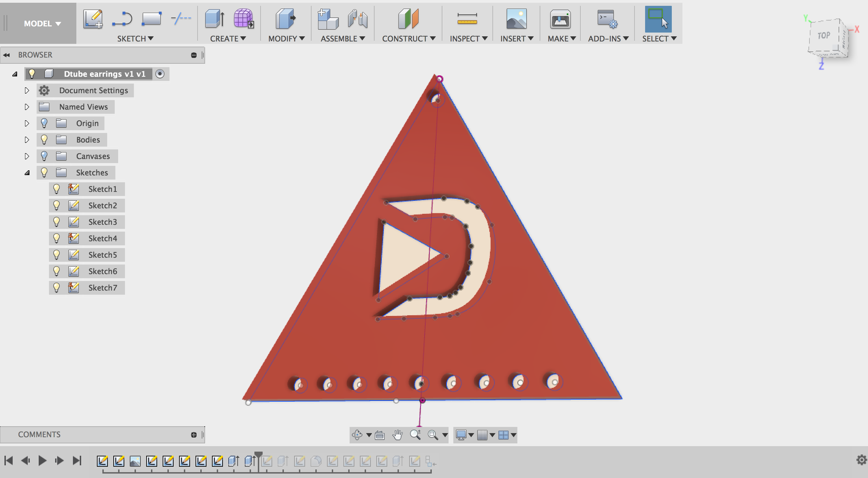
Task: Open the CONSTRUCT menu
Action: [409, 39]
